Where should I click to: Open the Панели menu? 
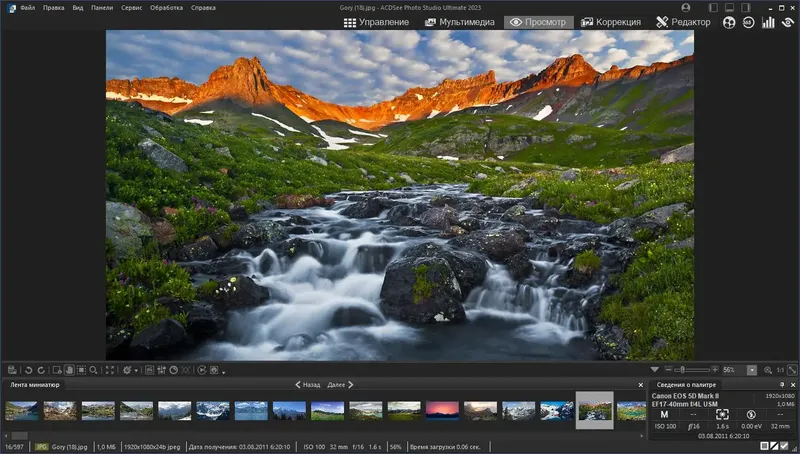click(x=102, y=8)
